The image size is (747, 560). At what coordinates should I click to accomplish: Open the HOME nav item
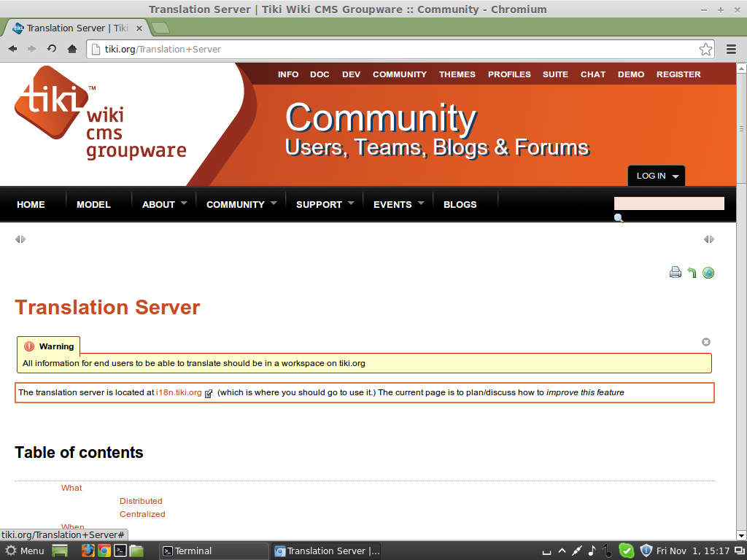coord(31,204)
